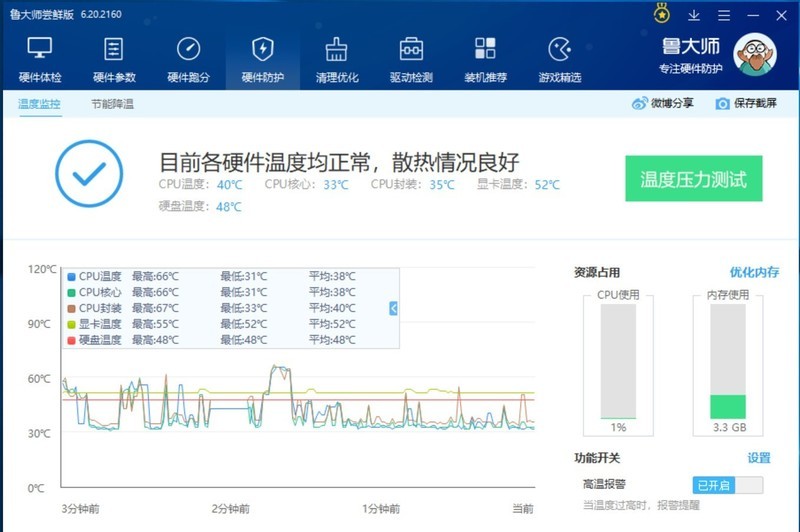Click the 硬盘温度 48℃ value
The image size is (800, 532).
pos(229,207)
